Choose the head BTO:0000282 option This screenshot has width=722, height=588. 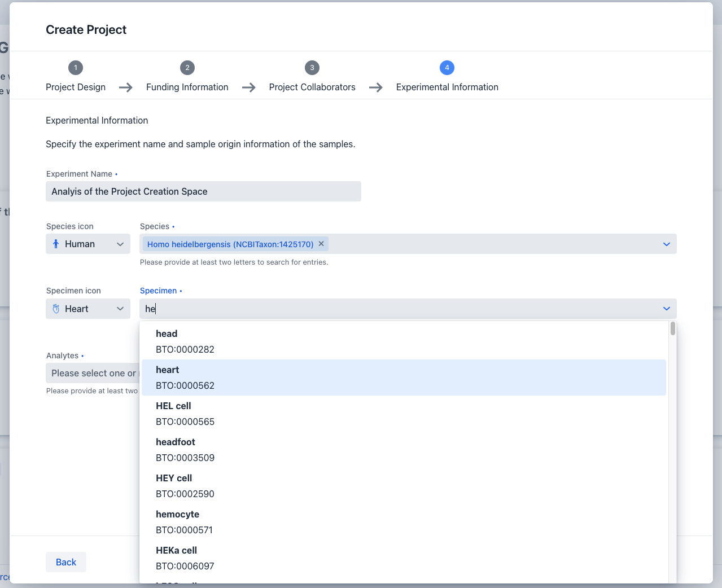click(x=403, y=341)
